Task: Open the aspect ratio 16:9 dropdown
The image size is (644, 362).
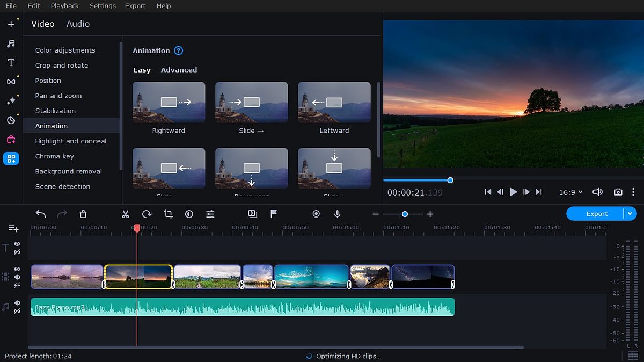Action: pos(570,192)
